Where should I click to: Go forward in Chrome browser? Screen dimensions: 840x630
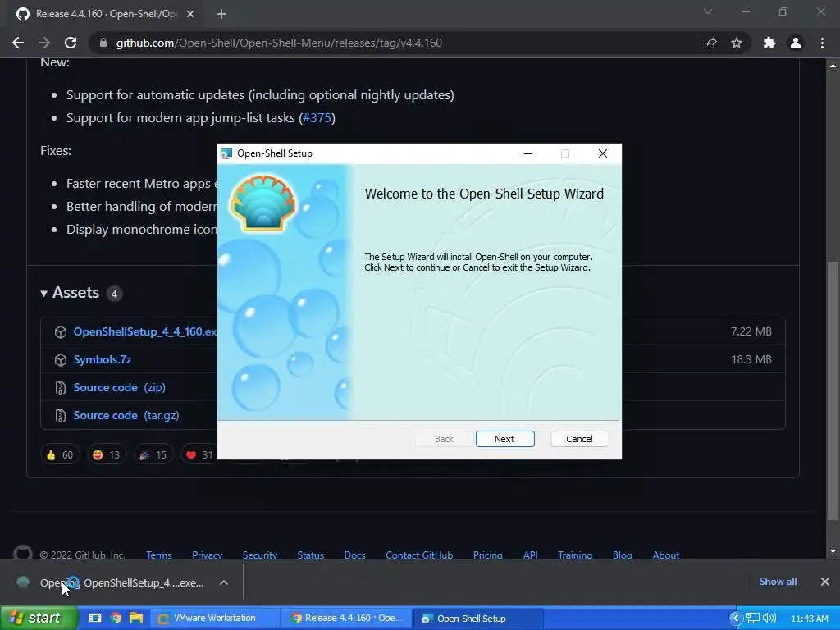point(44,43)
